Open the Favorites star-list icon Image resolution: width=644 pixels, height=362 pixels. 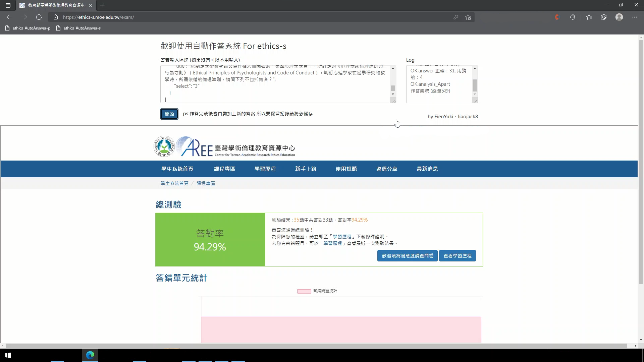click(589, 17)
